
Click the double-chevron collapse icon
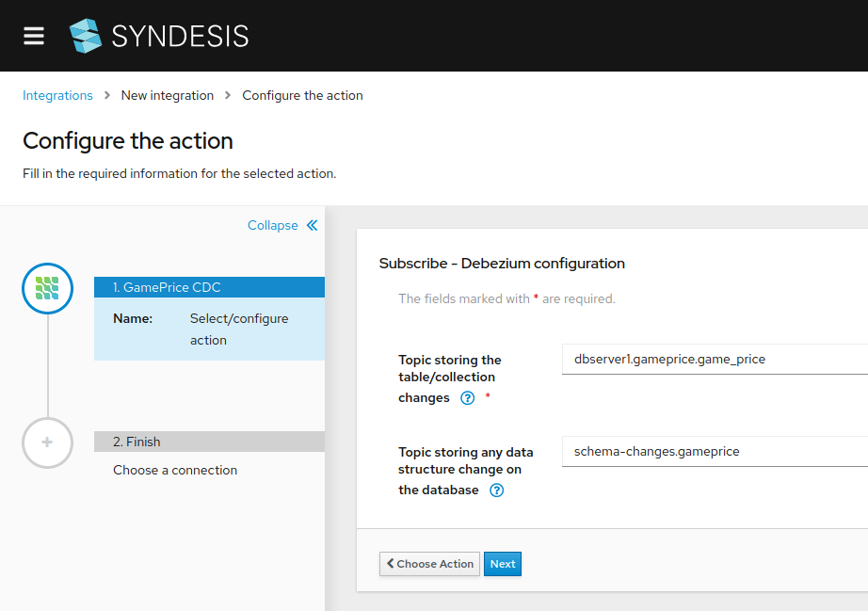click(x=313, y=225)
